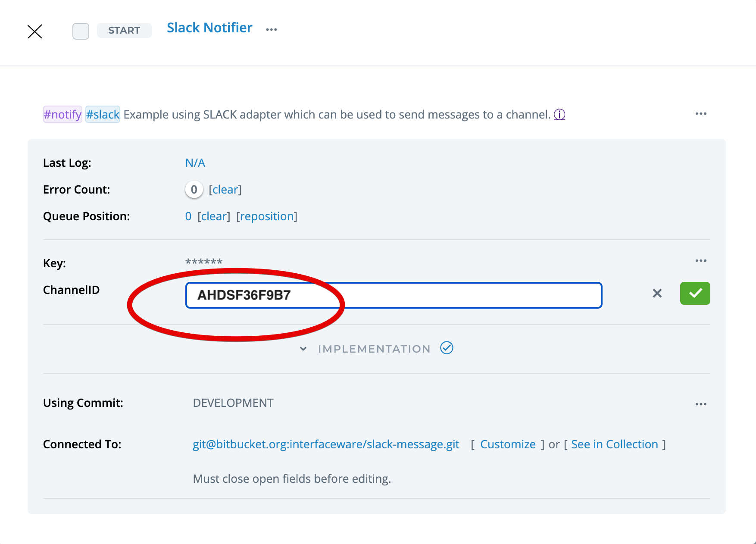
Task: Open the Key fields ellipsis menu
Action: (701, 261)
